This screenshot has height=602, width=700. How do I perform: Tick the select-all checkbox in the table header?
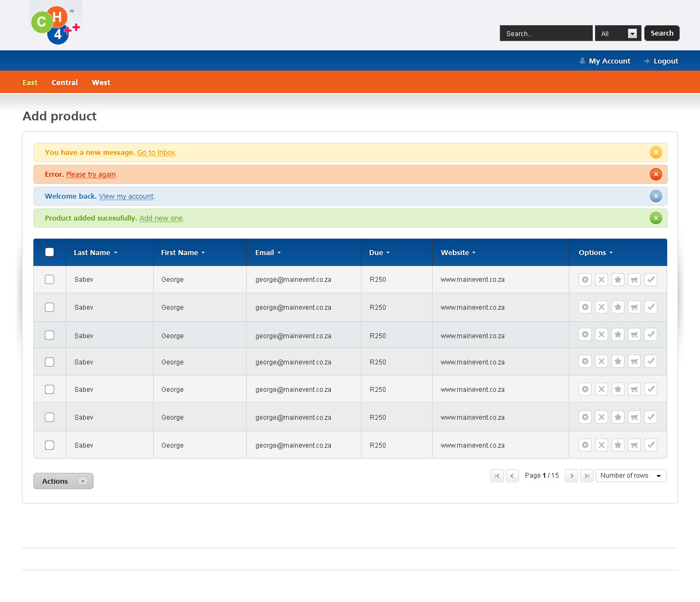pyautogui.click(x=50, y=252)
